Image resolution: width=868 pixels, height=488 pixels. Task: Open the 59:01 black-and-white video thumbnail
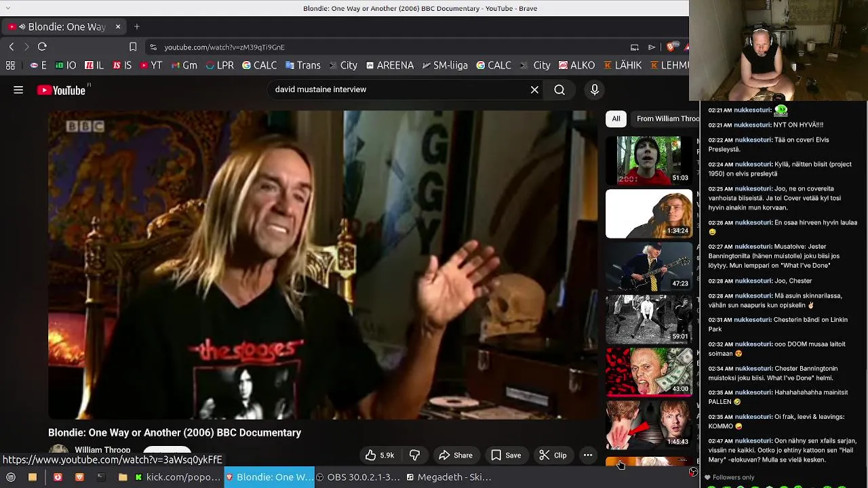pyautogui.click(x=649, y=319)
